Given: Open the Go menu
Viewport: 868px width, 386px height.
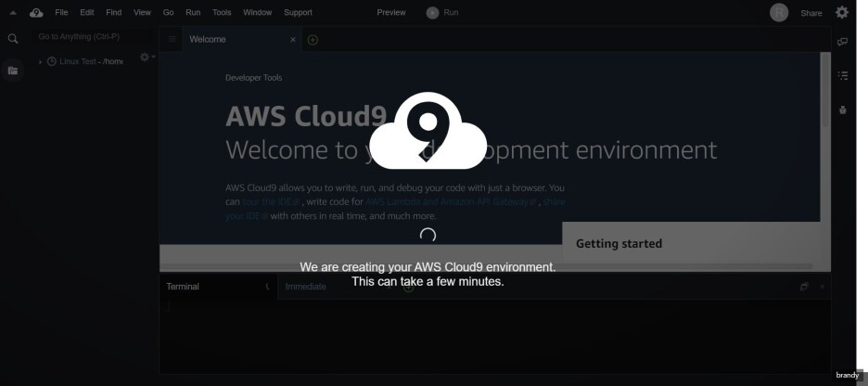Looking at the screenshot, I should tap(168, 12).
